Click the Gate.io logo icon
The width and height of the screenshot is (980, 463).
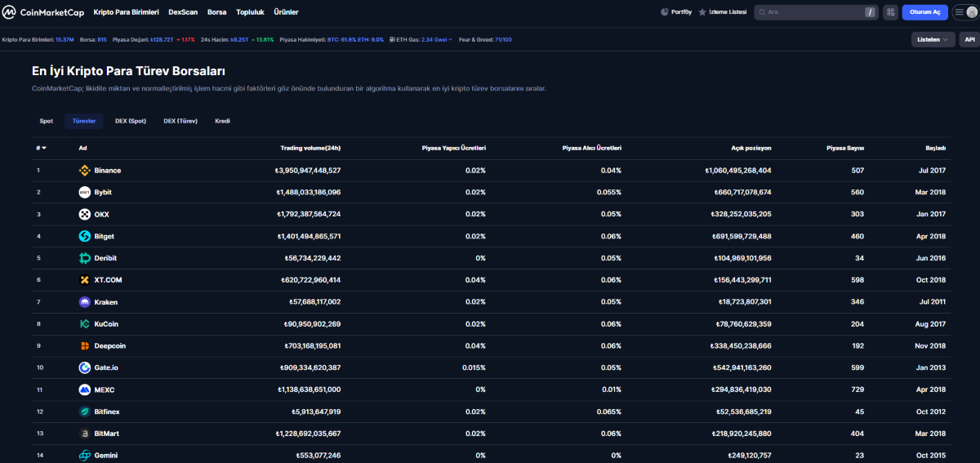coord(84,367)
